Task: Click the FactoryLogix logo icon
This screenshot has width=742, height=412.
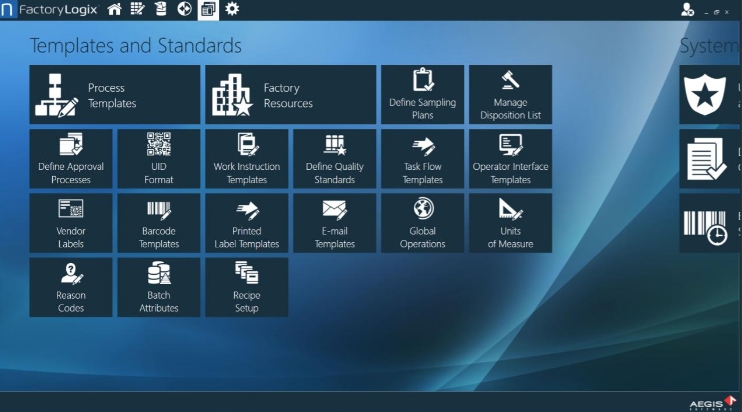Action: pos(8,9)
